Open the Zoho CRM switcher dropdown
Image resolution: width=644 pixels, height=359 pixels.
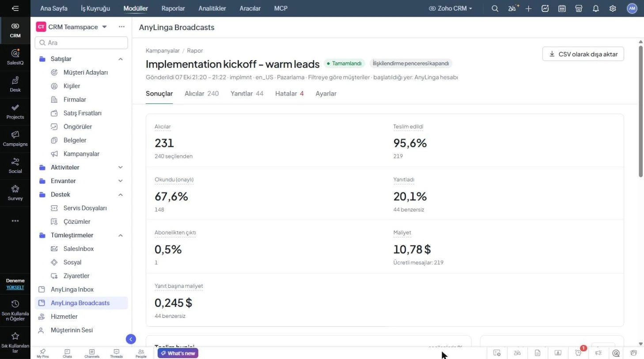[x=451, y=8]
